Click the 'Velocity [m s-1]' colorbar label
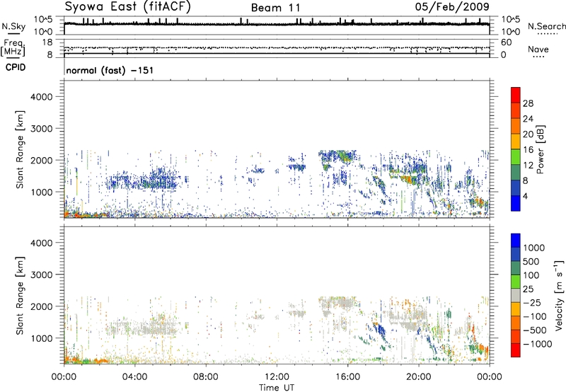The image size is (566, 392). [x=559, y=295]
